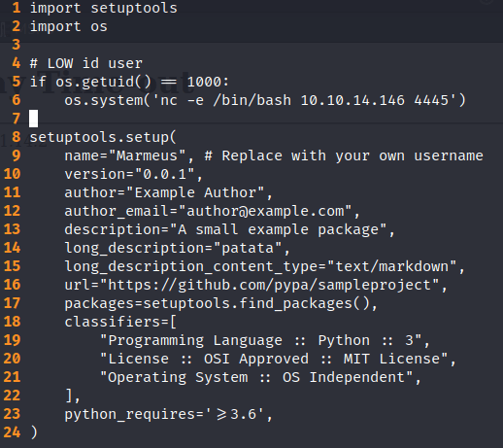Viewport: 503px width, 448px height.
Task: Click line number 10 in the gutter
Action: click(x=12, y=174)
